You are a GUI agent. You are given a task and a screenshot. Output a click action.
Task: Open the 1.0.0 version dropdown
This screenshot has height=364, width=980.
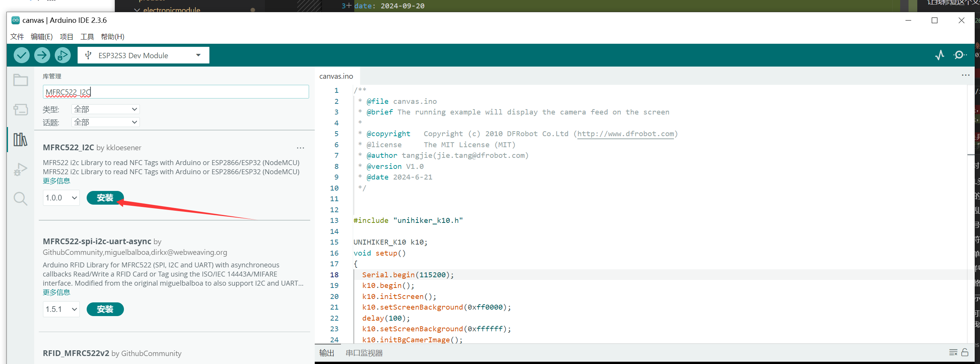tap(61, 198)
